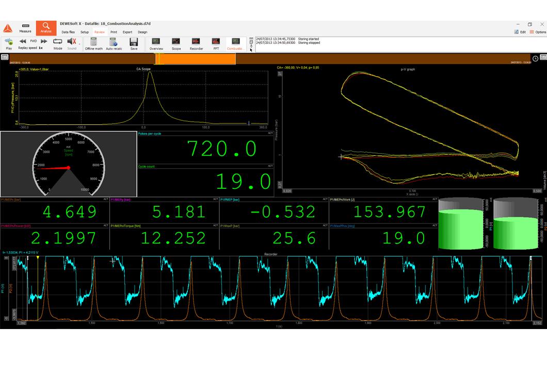Viewport: 547px width, 392px height.
Task: Click the Recorder waveform plot
Action: (279, 288)
